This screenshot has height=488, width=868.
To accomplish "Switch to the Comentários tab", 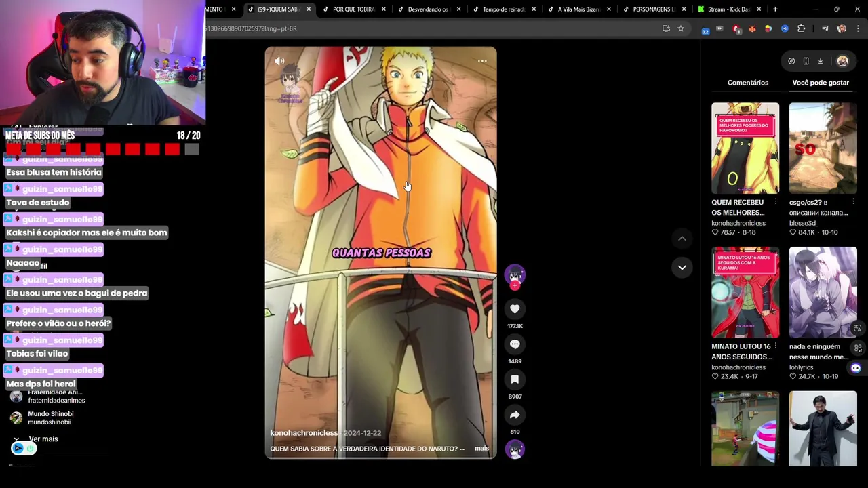I will 748,83.
